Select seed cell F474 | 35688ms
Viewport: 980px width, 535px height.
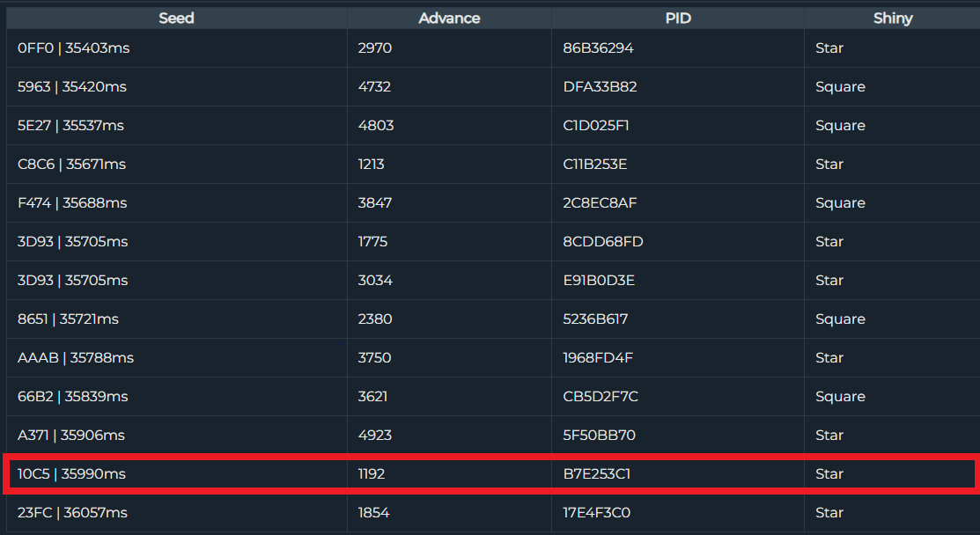pyautogui.click(x=72, y=203)
